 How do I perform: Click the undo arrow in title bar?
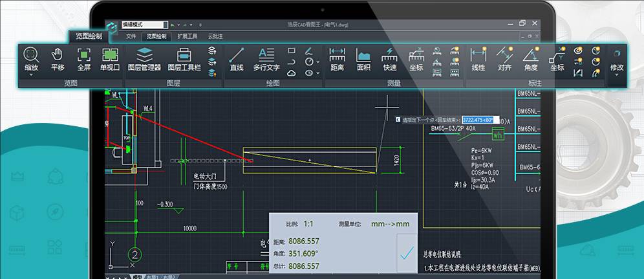click(x=173, y=25)
